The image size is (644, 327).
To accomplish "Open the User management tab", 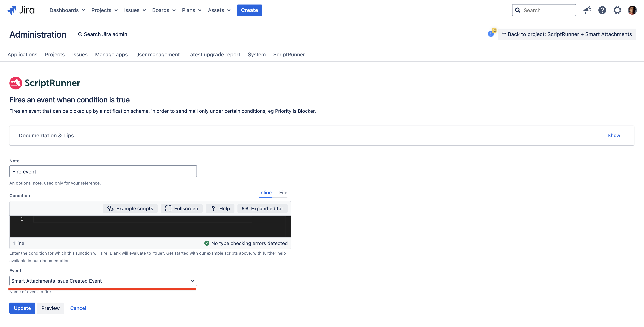I will 157,54.
